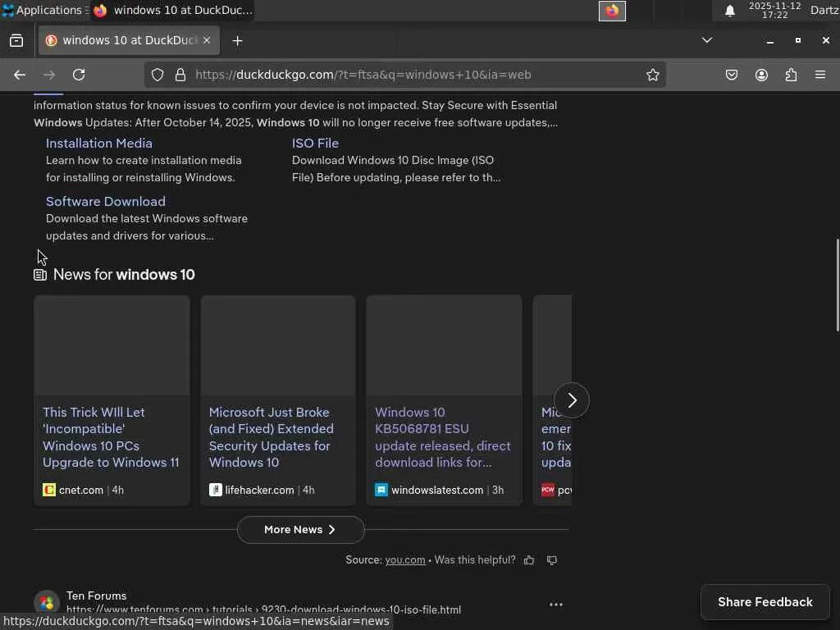Click the page vertical scrollbar thumb
840x630 pixels.
point(838,285)
